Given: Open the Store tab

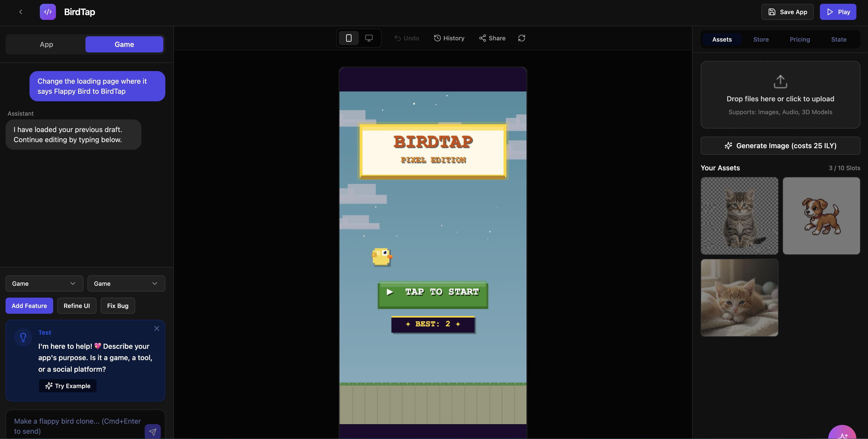Looking at the screenshot, I should click(761, 39).
